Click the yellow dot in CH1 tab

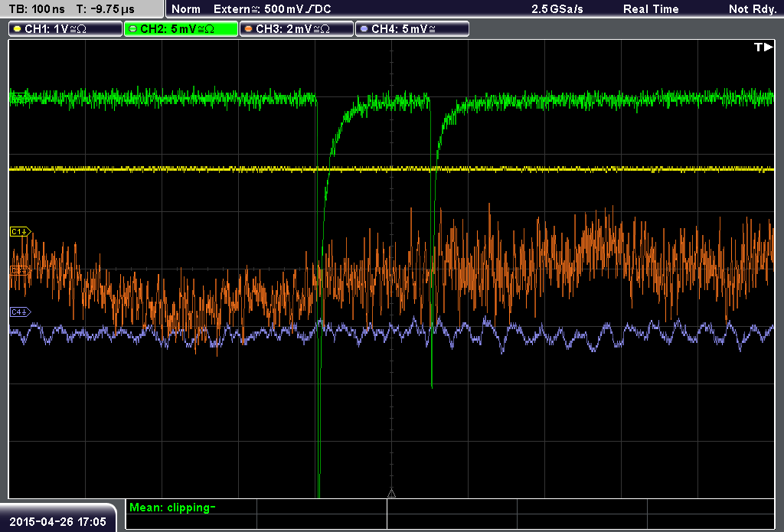click(x=17, y=29)
